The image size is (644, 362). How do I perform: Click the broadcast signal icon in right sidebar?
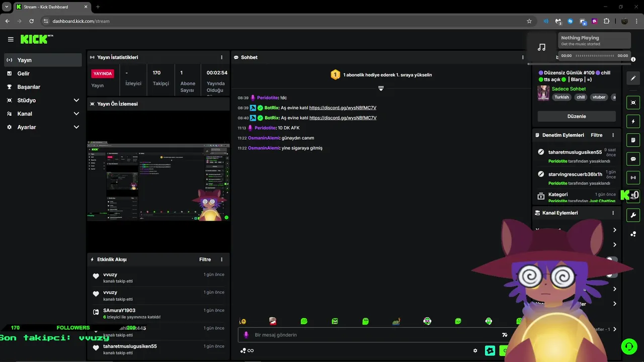pyautogui.click(x=633, y=177)
